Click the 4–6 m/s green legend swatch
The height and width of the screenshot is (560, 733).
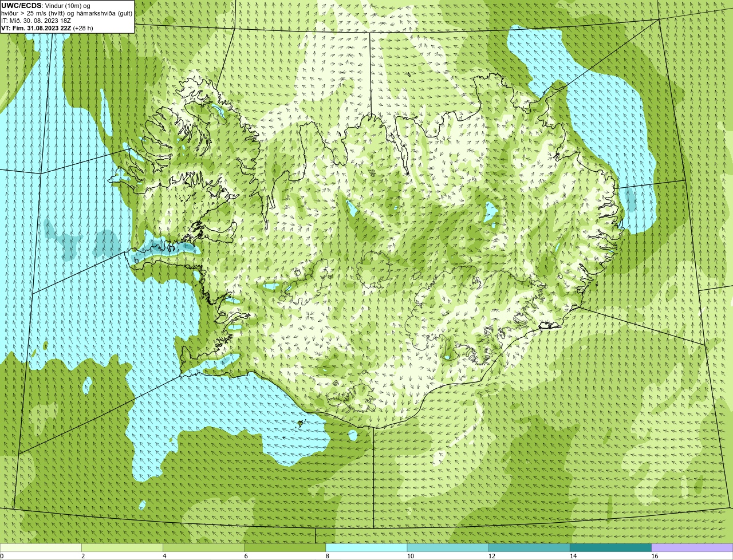pyautogui.click(x=204, y=547)
